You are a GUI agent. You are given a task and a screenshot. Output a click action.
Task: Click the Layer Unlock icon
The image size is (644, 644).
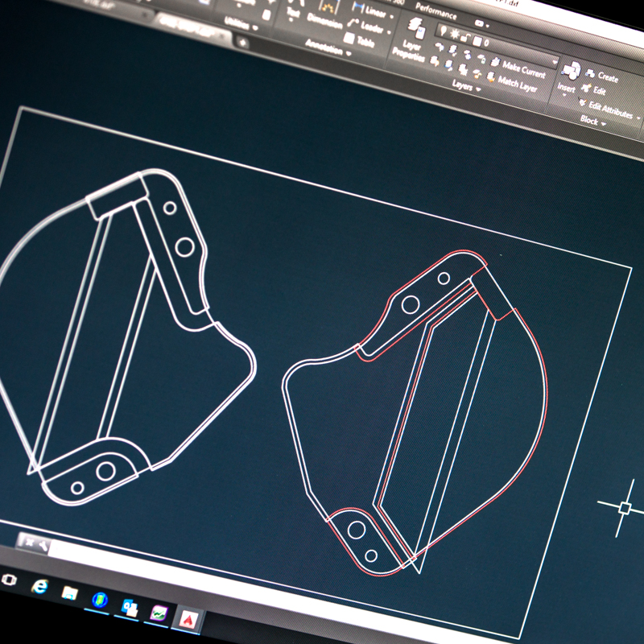click(x=477, y=73)
